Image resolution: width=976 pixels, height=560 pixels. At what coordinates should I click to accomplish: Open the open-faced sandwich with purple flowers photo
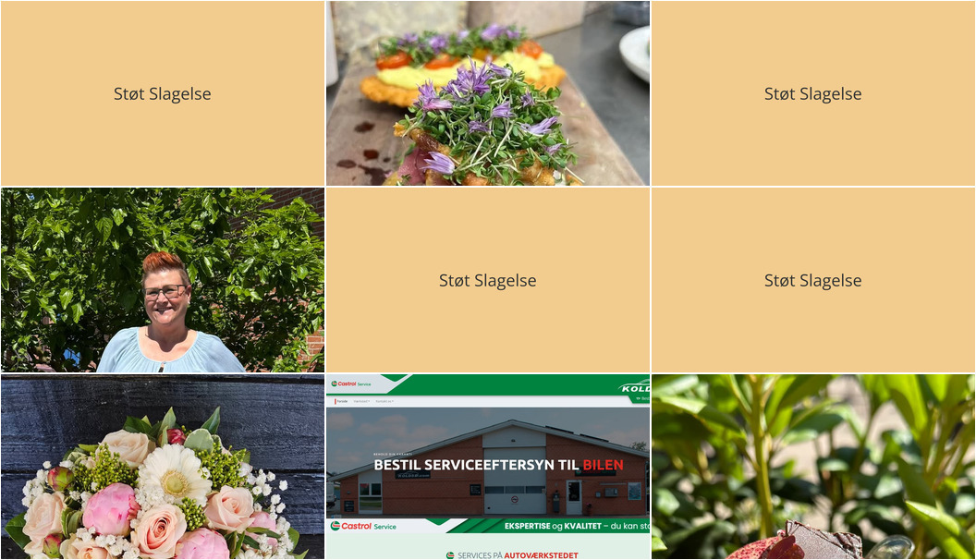click(488, 93)
